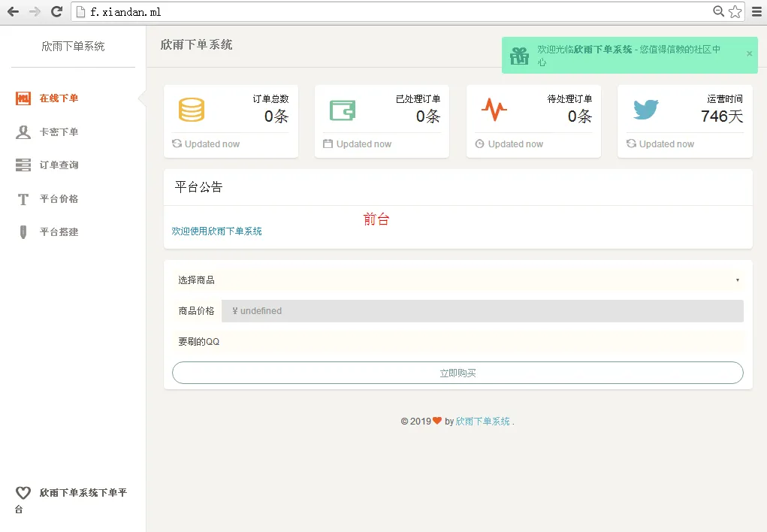Open the browser menu button
The image size is (767, 532).
coord(756,11)
